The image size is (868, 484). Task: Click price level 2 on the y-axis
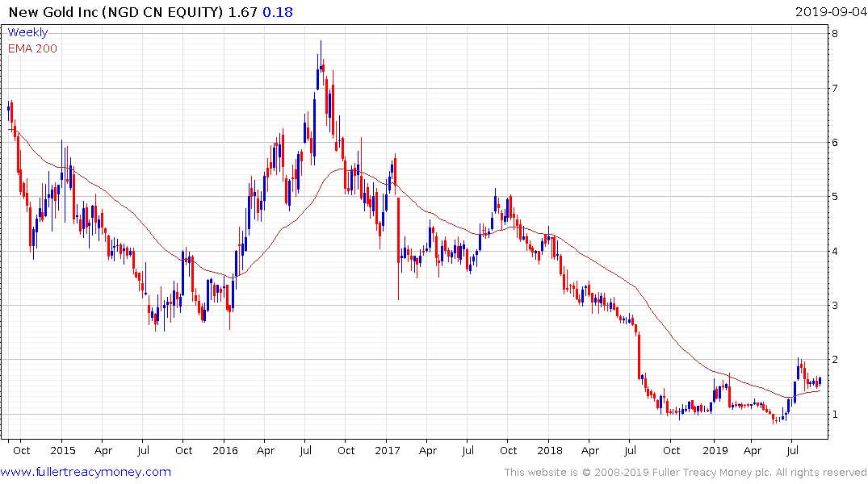pos(835,360)
